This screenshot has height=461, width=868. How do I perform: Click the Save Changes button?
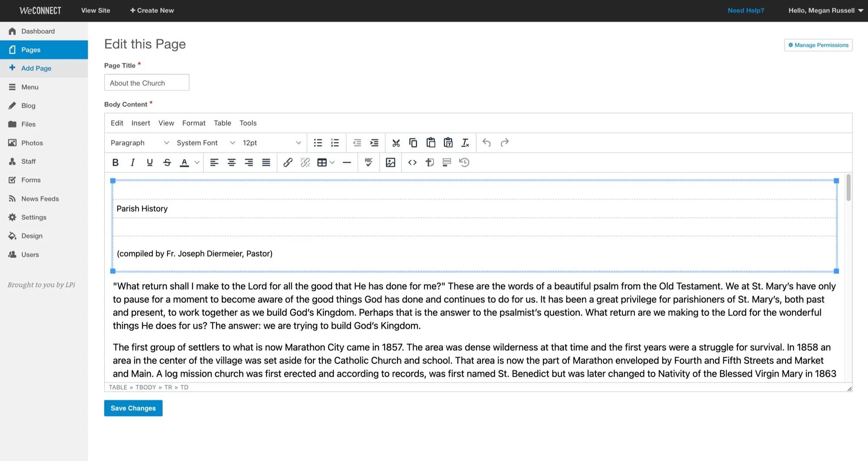(x=133, y=408)
